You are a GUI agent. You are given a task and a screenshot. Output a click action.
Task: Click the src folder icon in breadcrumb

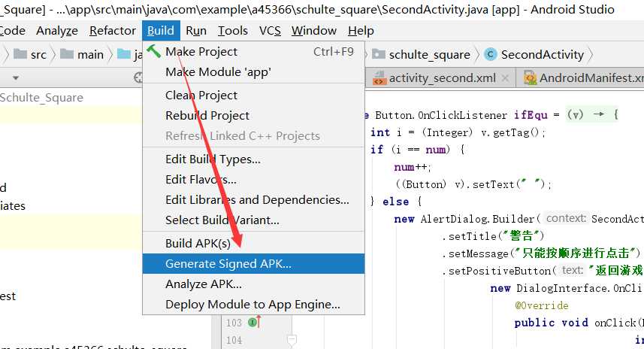point(20,54)
